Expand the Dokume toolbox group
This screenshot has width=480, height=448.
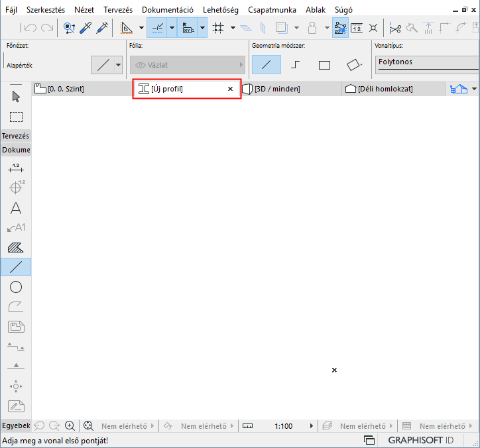pos(16,150)
